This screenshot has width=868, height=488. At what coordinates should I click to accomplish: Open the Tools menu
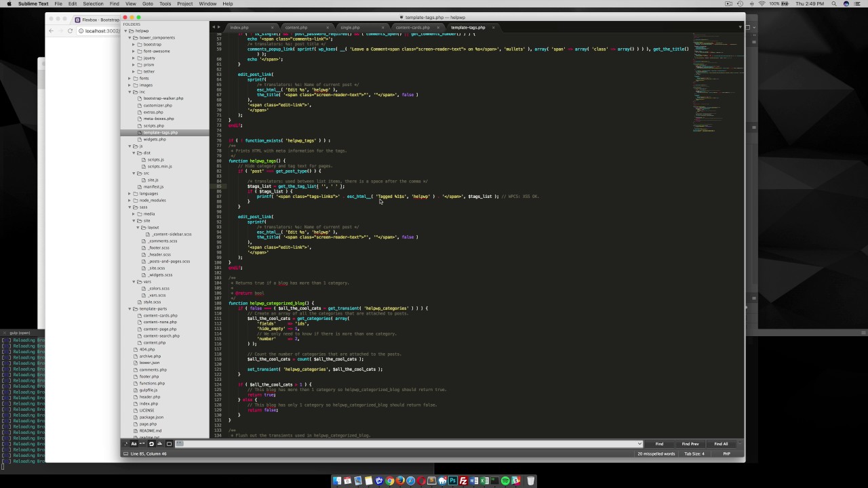pyautogui.click(x=165, y=4)
